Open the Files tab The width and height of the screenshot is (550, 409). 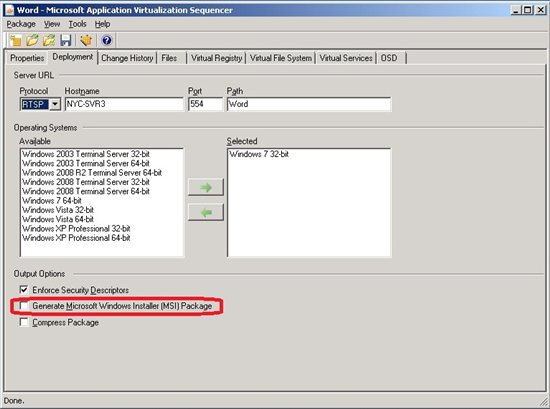[x=169, y=58]
